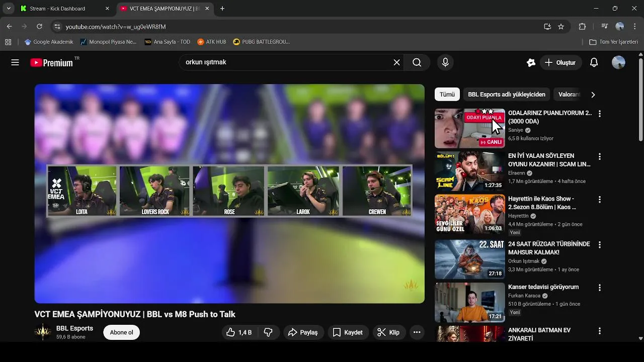Open Kaos Show video thumbnail
644x362 pixels.
[469, 214]
